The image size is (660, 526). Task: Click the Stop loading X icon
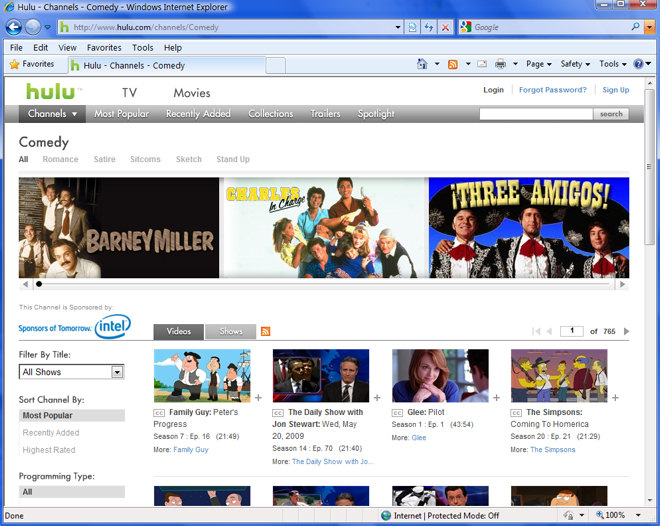(445, 27)
